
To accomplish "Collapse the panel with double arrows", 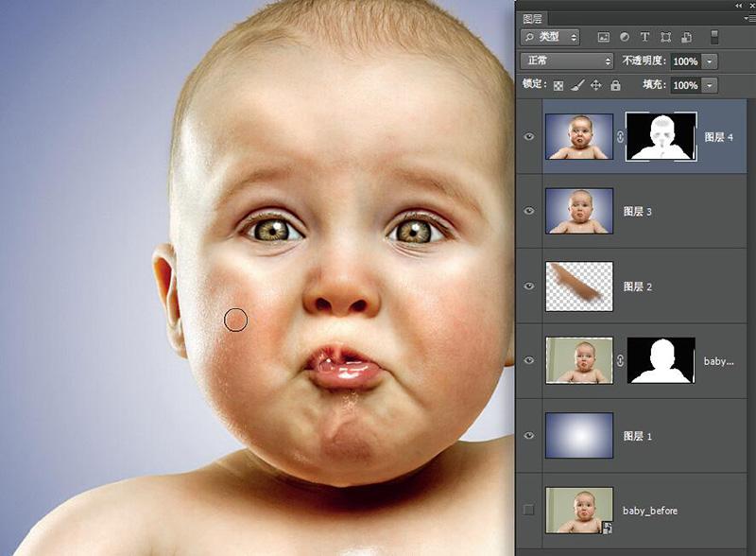I will [739, 6].
